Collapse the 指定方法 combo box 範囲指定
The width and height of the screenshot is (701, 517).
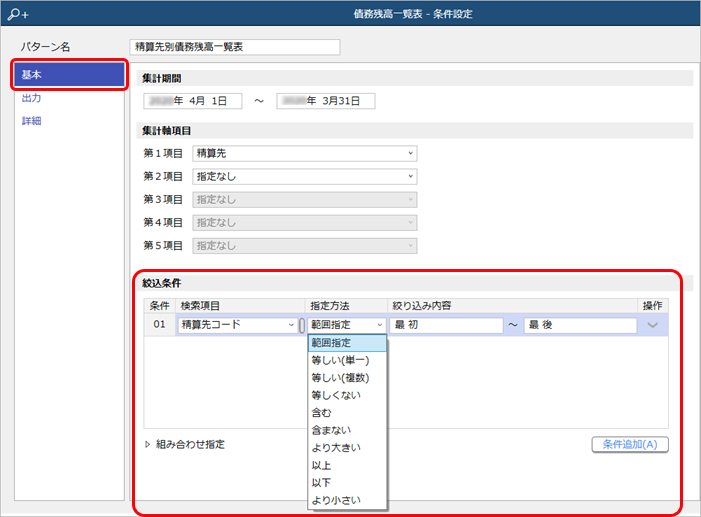click(x=346, y=325)
